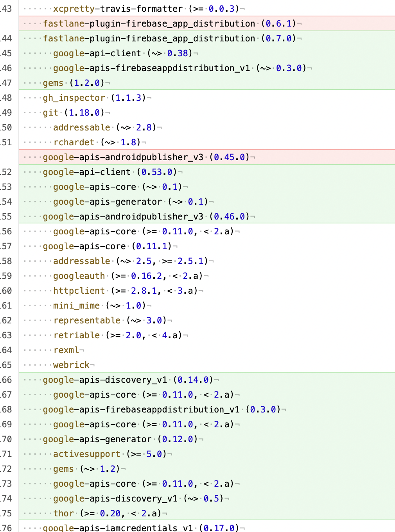
Task: Click google-apis-firebaseappdistribution_v1 (~> 0.3.0) line
Action: pyautogui.click(x=207, y=68)
